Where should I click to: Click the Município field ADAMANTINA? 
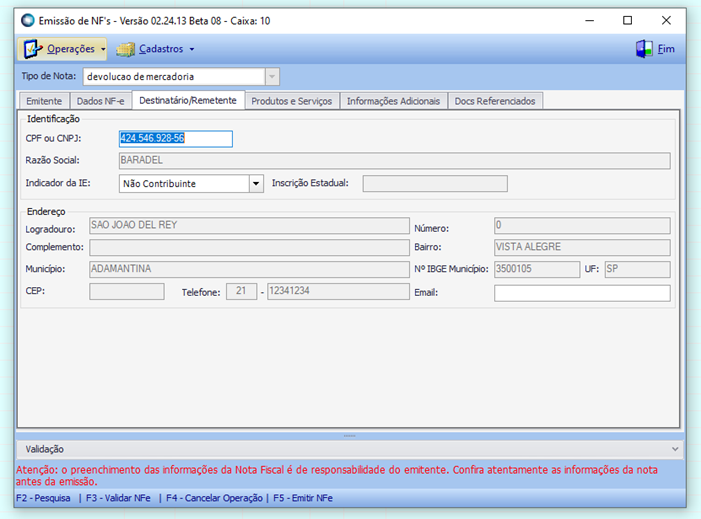249,269
